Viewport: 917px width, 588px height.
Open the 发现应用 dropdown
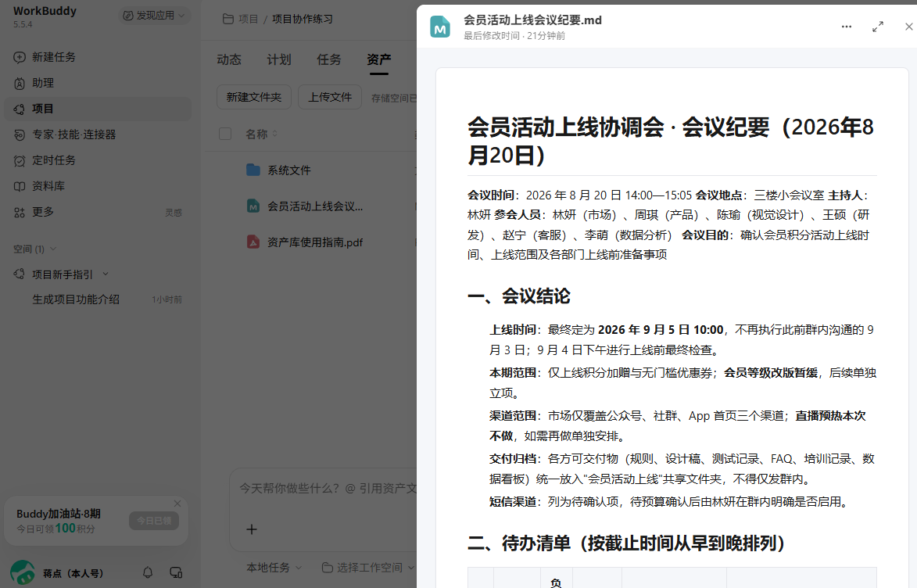153,15
